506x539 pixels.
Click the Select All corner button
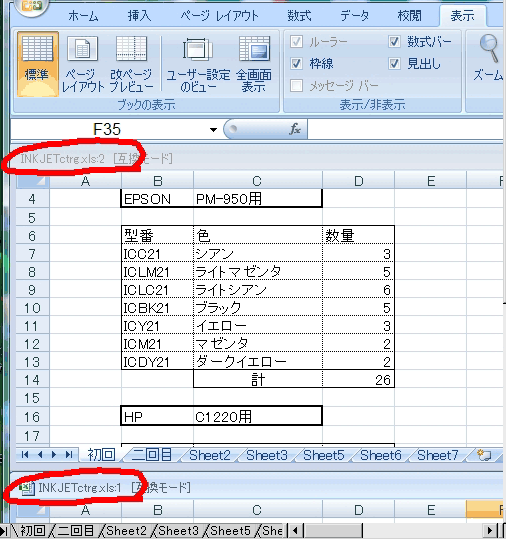click(33, 181)
